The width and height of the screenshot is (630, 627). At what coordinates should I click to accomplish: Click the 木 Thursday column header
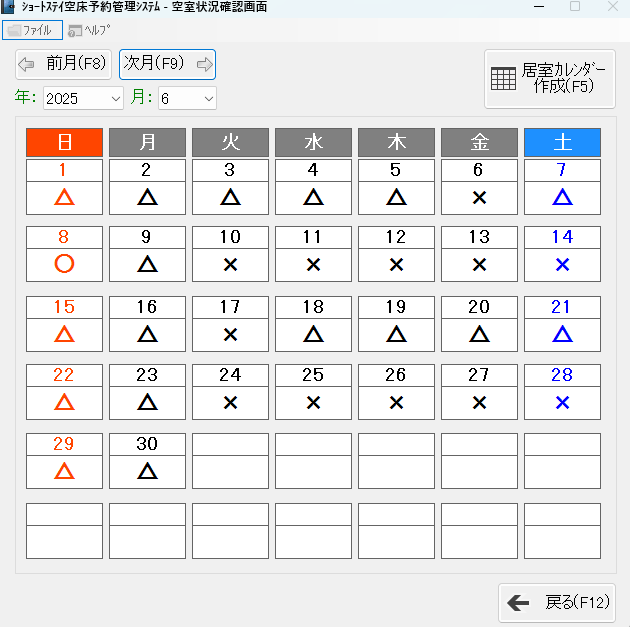[397, 142]
